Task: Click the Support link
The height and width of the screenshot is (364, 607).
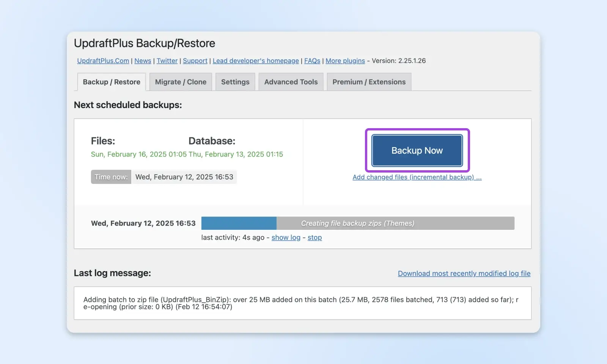Action: pos(195,61)
